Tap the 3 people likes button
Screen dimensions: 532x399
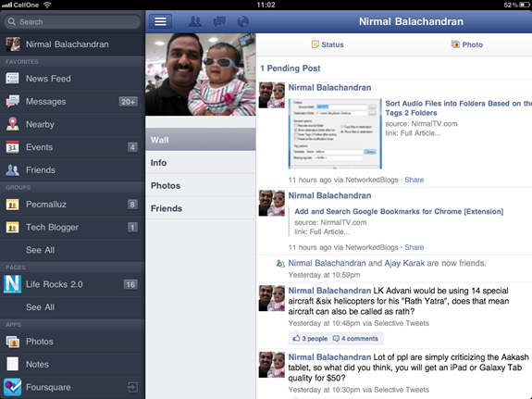310,339
